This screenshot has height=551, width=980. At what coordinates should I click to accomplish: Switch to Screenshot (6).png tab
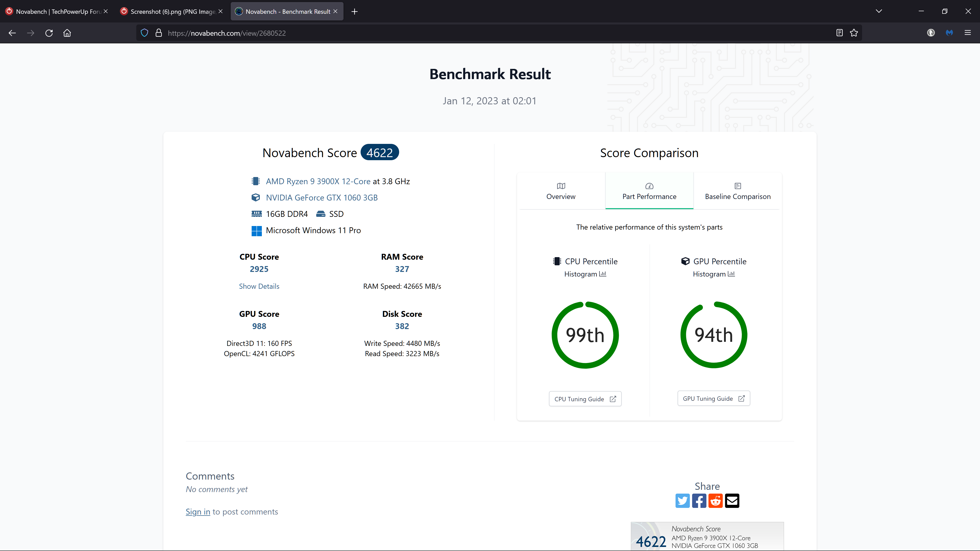point(171,11)
